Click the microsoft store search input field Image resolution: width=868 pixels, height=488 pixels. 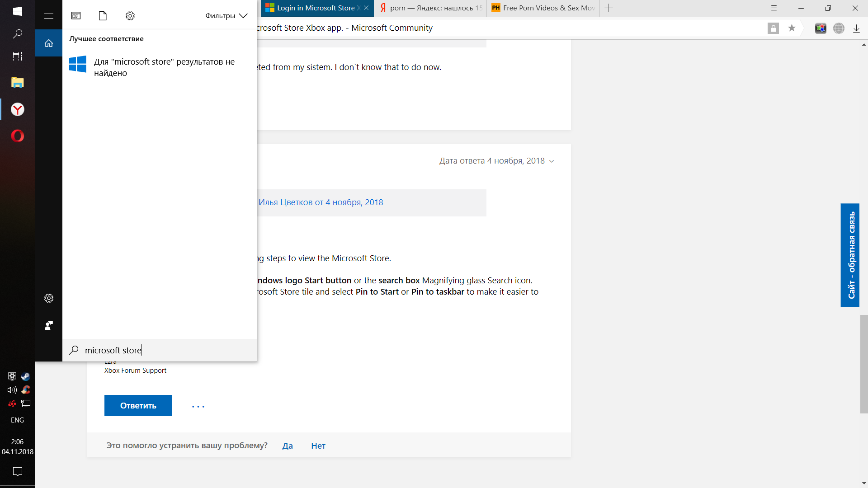[160, 350]
